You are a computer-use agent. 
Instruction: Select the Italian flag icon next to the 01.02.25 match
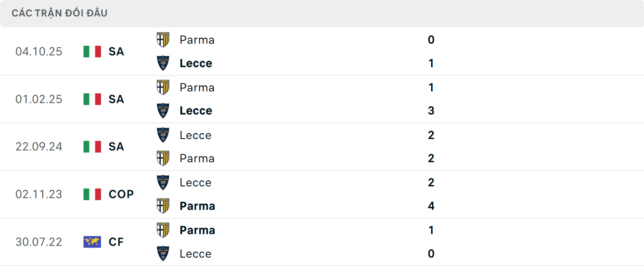tap(92, 99)
